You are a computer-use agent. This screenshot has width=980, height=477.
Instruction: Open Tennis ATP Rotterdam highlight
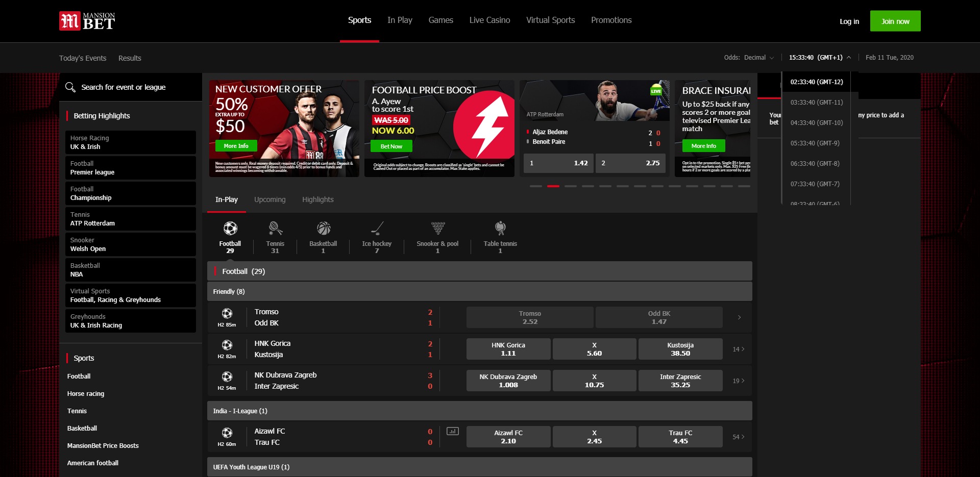(x=131, y=219)
